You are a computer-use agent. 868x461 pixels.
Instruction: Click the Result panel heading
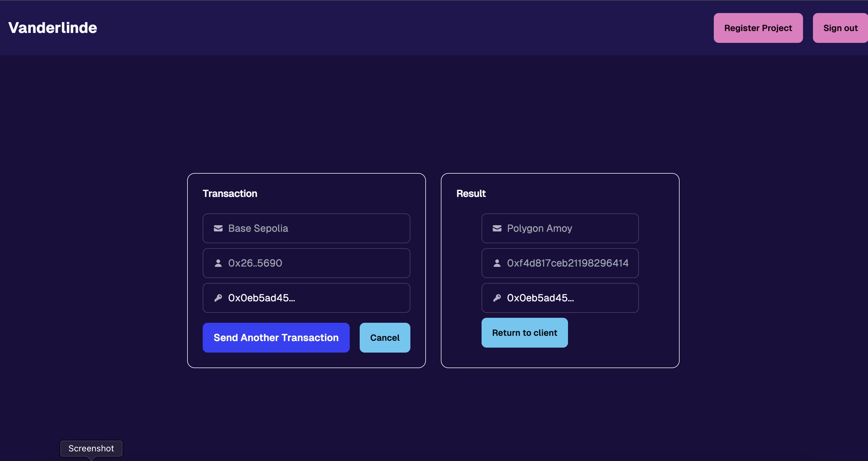471,193
